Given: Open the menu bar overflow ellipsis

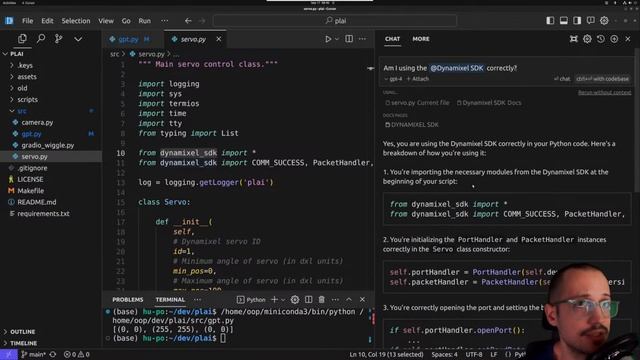Looking at the screenshot, I should 164,20.
